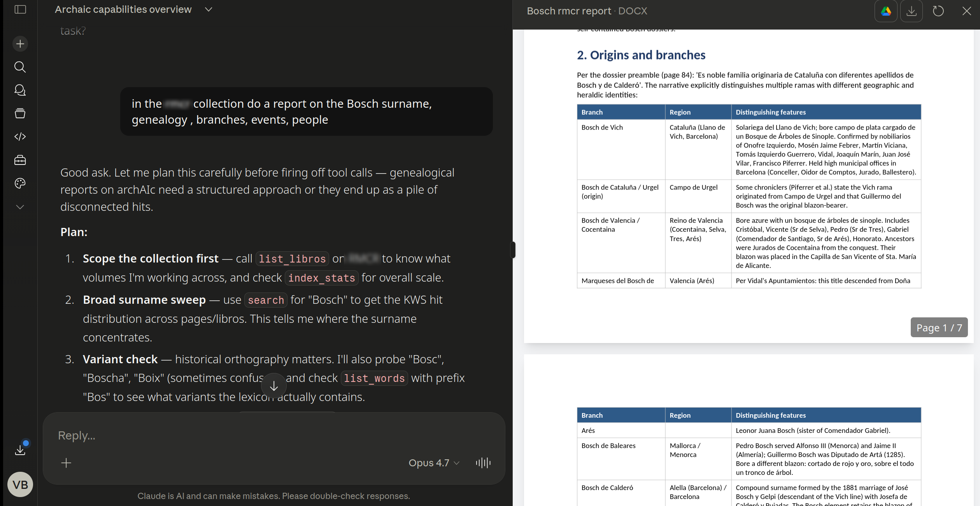The height and width of the screenshot is (506, 980).
Task: Click the Page 1 / 7 indicator
Action: 939,327
